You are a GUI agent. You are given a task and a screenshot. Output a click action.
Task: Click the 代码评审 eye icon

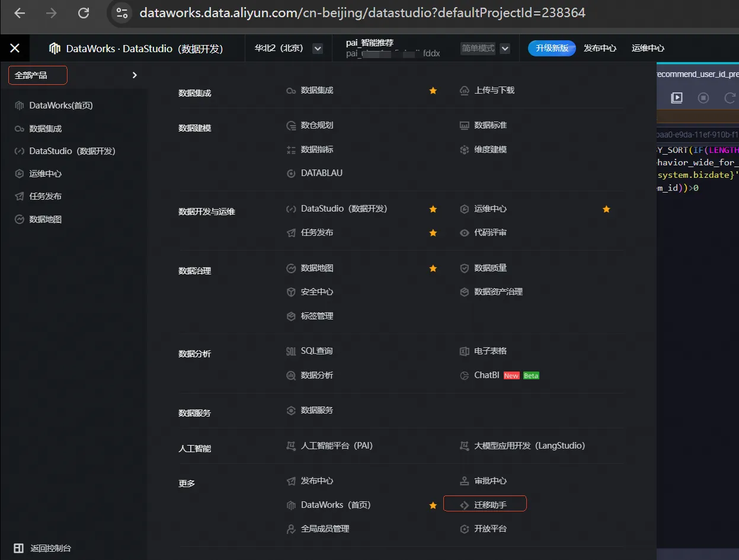tap(465, 233)
